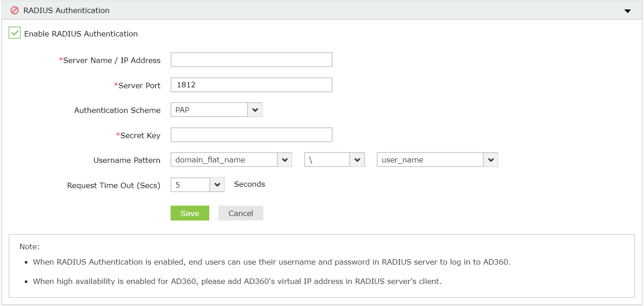This screenshot has width=644, height=306.
Task: Save the RADIUS Authentication settings
Action: [189, 213]
